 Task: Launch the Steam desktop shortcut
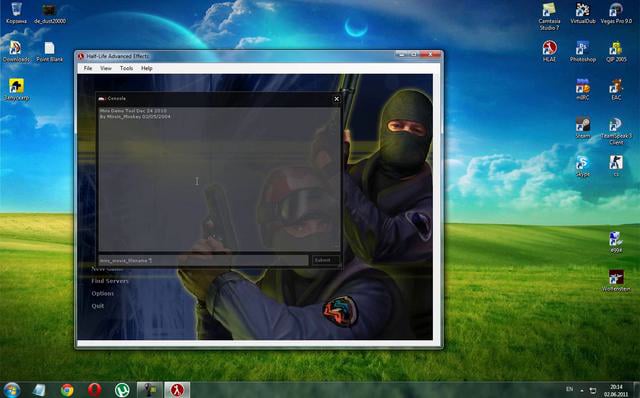coord(582,128)
